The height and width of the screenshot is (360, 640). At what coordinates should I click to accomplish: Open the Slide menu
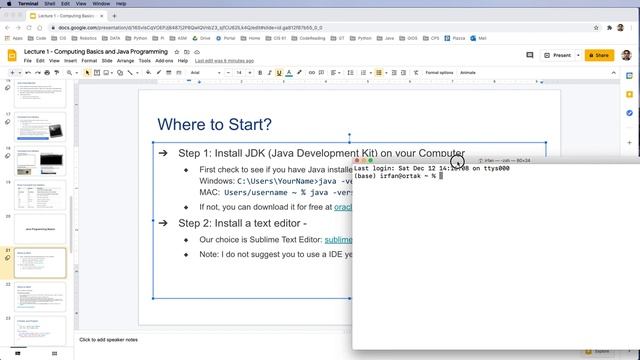[x=107, y=60]
